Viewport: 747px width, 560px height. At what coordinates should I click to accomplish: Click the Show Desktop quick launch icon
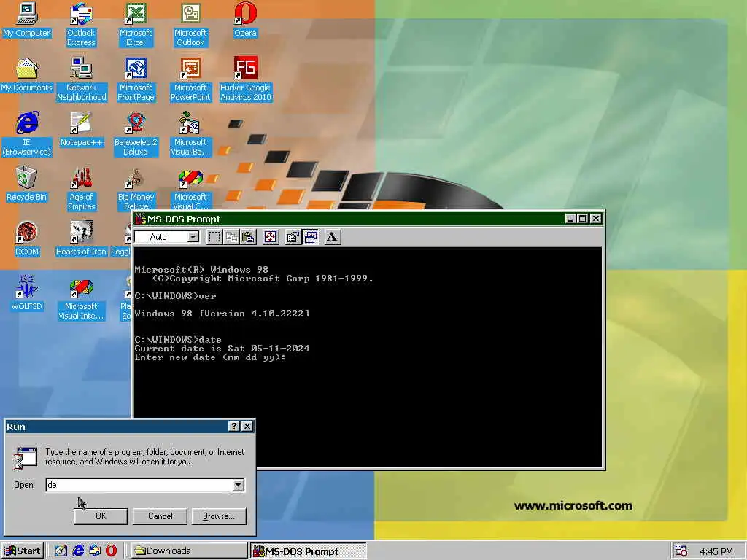click(61, 551)
